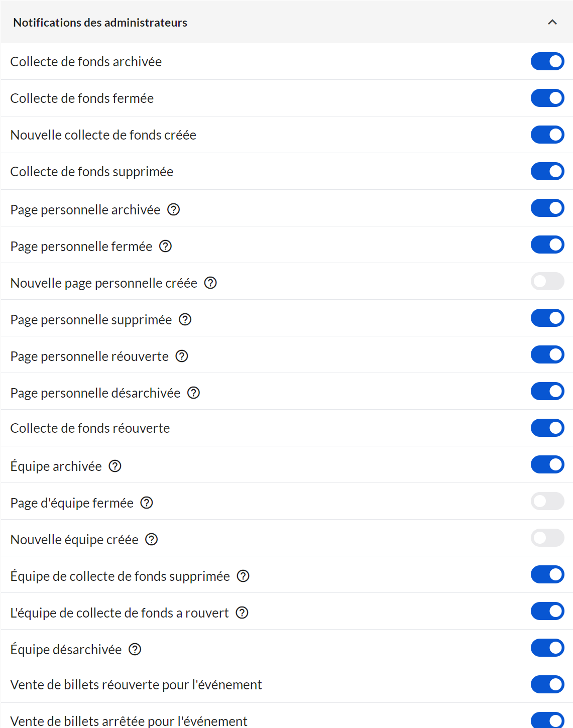This screenshot has width=573, height=728.
Task: Show help for Équipe de collecte de fonds supprimée
Action: (243, 576)
